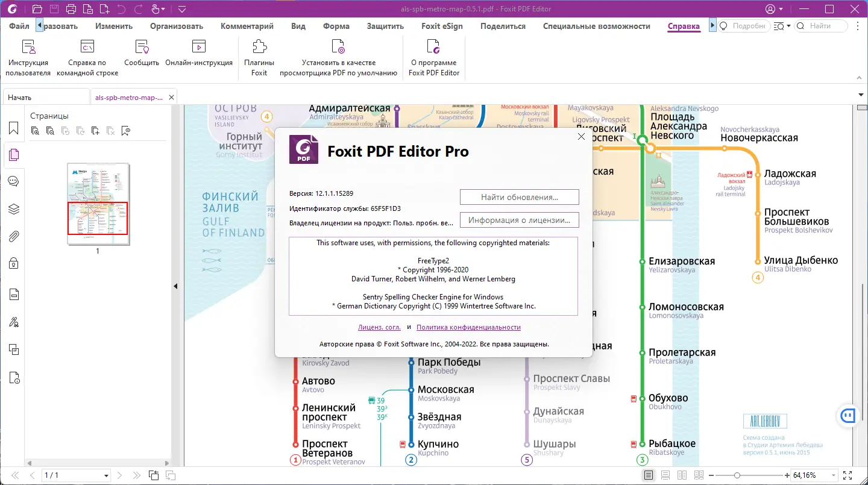Image resolution: width=868 pixels, height=485 pixels.
Task: Open the Customize Quick Access Toolbar dropdown
Action: tap(182, 9)
